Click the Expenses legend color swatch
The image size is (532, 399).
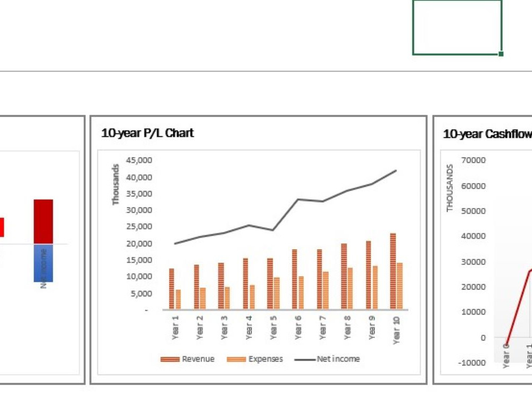pyautogui.click(x=236, y=359)
